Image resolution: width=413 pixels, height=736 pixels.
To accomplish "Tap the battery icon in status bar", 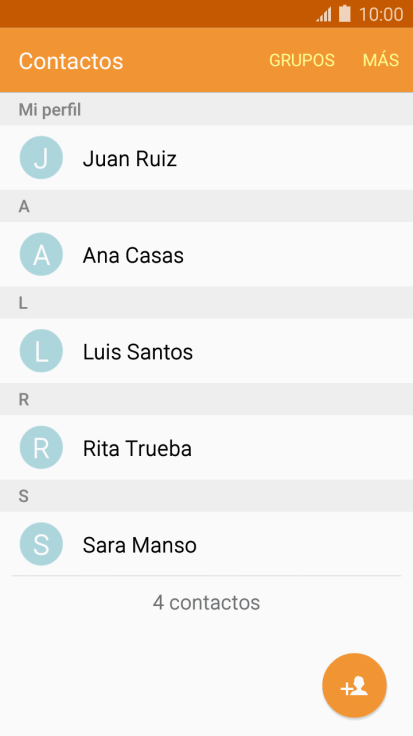I will (x=345, y=14).
